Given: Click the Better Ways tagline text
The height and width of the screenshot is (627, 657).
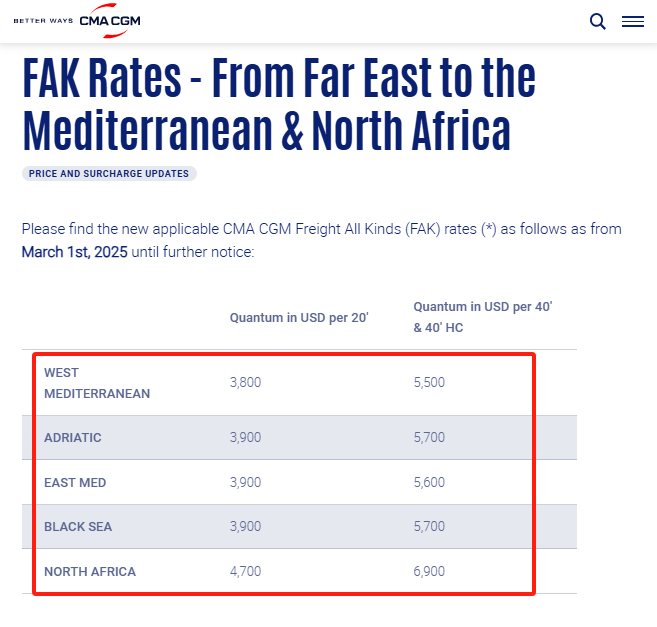Looking at the screenshot, I should click(43, 21).
